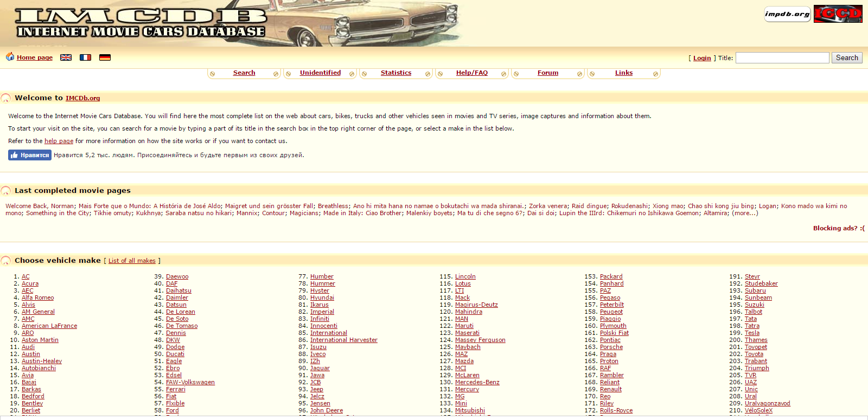
Task: Open the Search navigation tab
Action: pyautogui.click(x=244, y=73)
